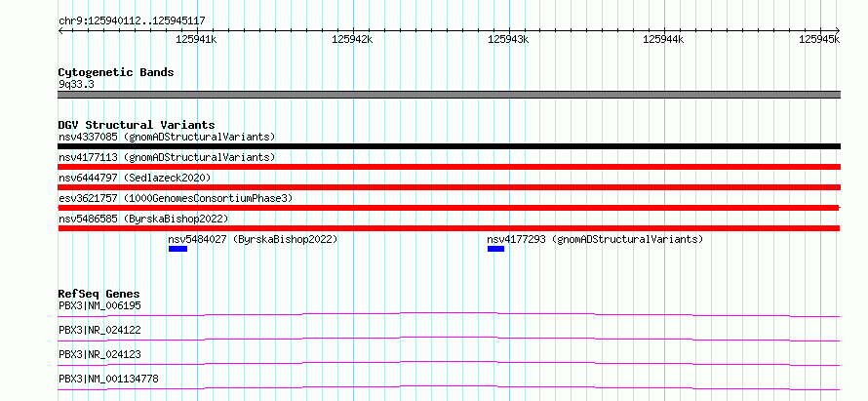Click the red nsv6444797 variant bar
The image size is (868, 401).
449,187
